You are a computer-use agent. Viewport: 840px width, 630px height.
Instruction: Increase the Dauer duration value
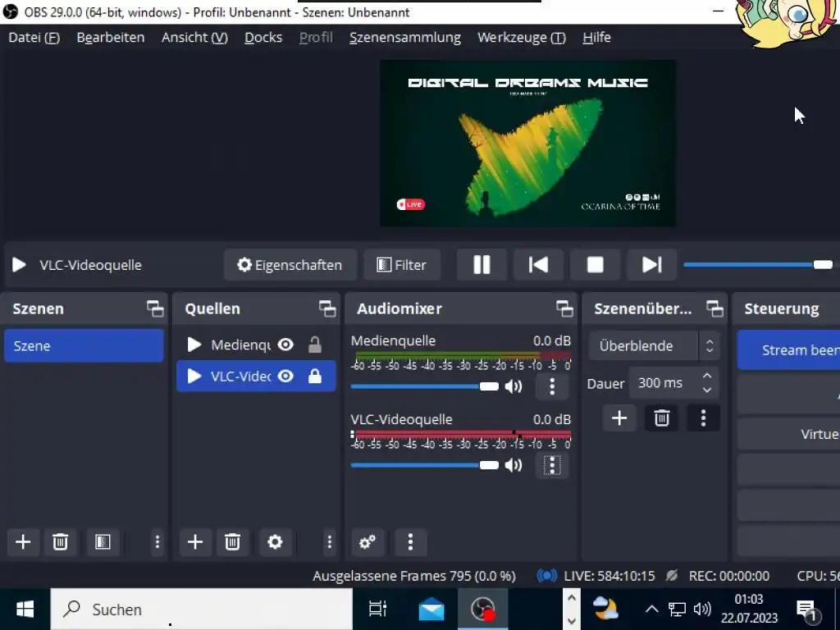click(x=707, y=376)
